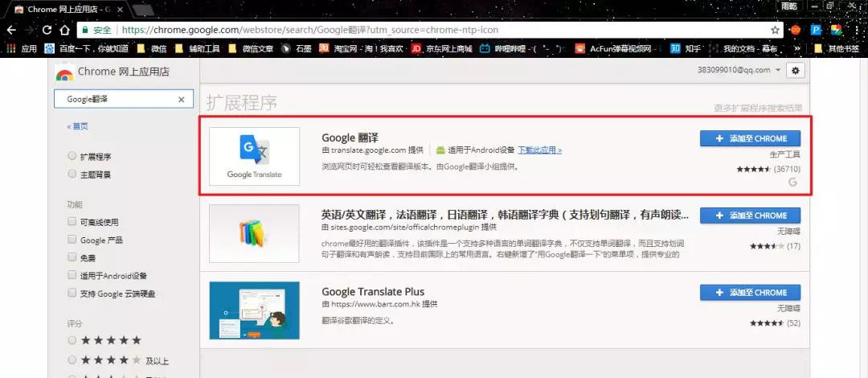Add Google 翻译 to Chrome

tap(750, 138)
